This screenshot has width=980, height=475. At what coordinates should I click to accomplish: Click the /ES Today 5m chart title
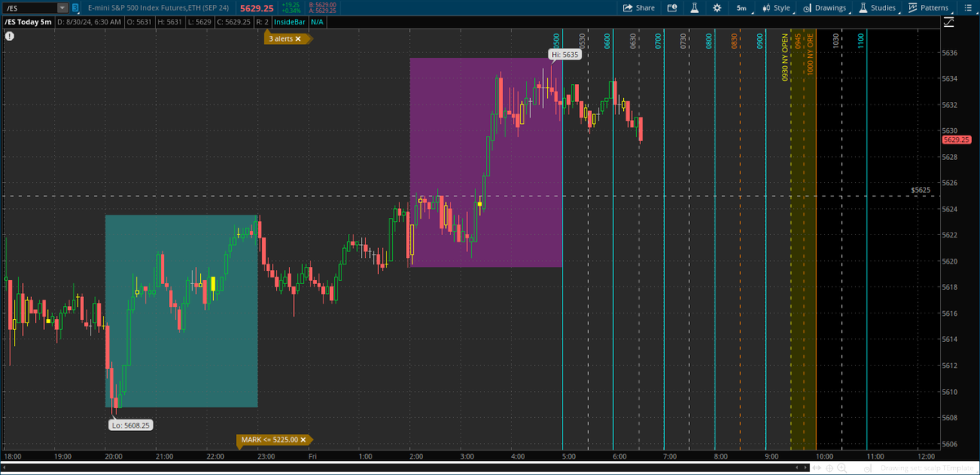(28, 22)
